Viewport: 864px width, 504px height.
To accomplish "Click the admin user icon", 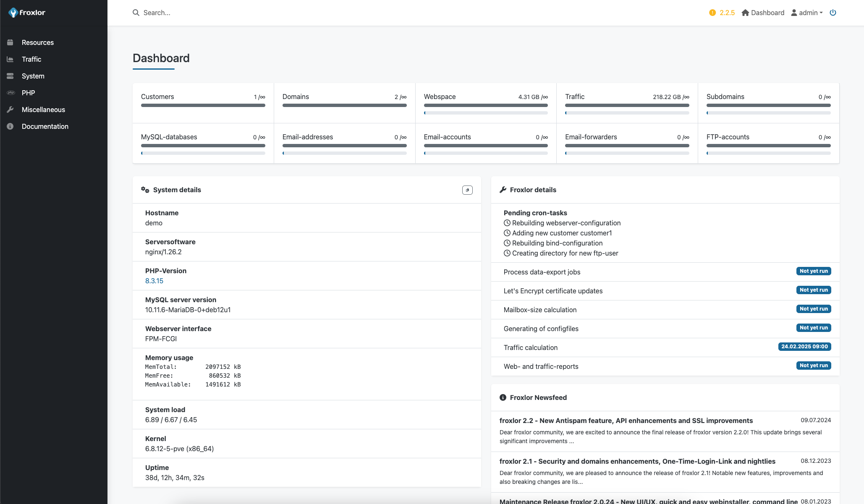I will point(794,13).
